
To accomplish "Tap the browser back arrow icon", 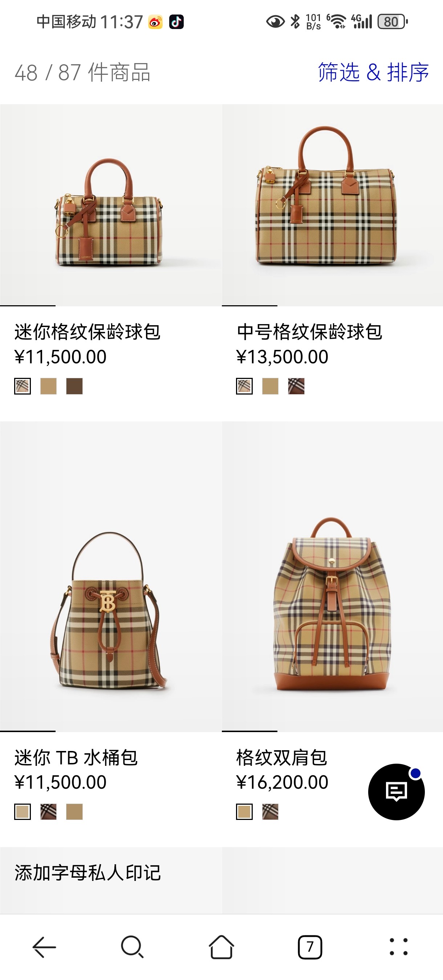I will pos(44,947).
